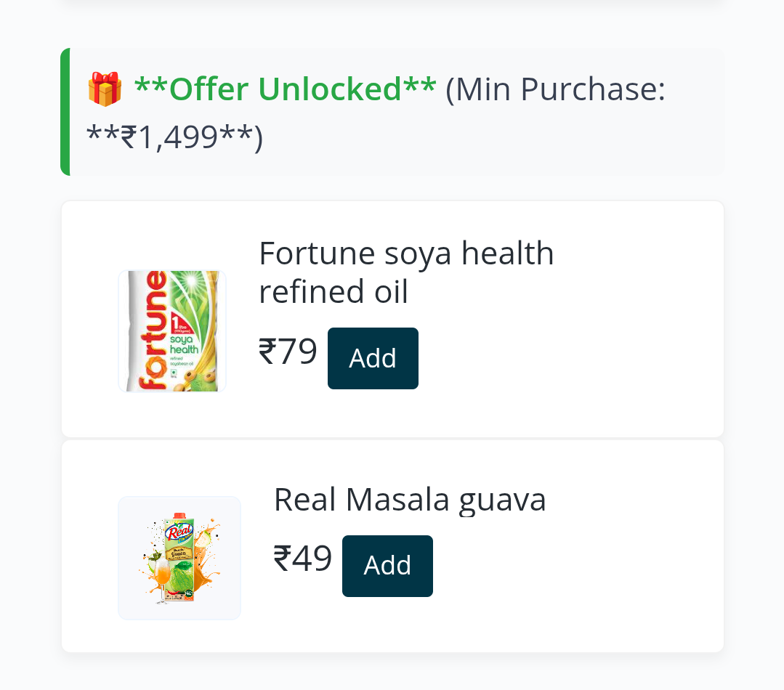Viewport: 784px width, 690px height.
Task: Click the gift box icon
Action: click(105, 89)
